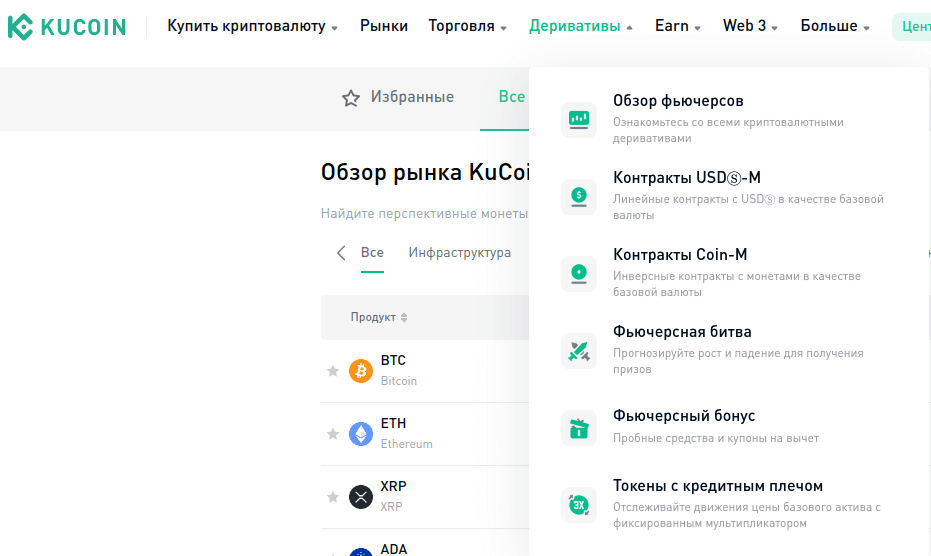
Task: Click the USDⓈ-M contracts dollar icon
Action: coord(578,196)
